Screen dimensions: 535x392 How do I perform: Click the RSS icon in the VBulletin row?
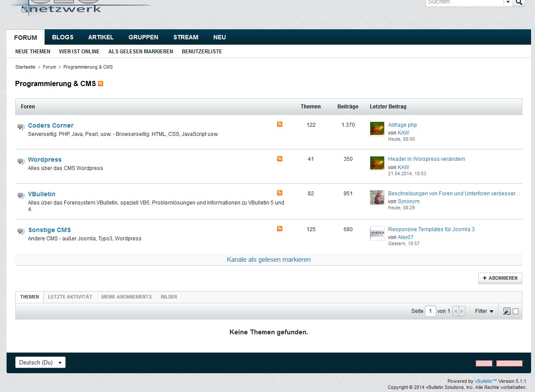pos(280,193)
